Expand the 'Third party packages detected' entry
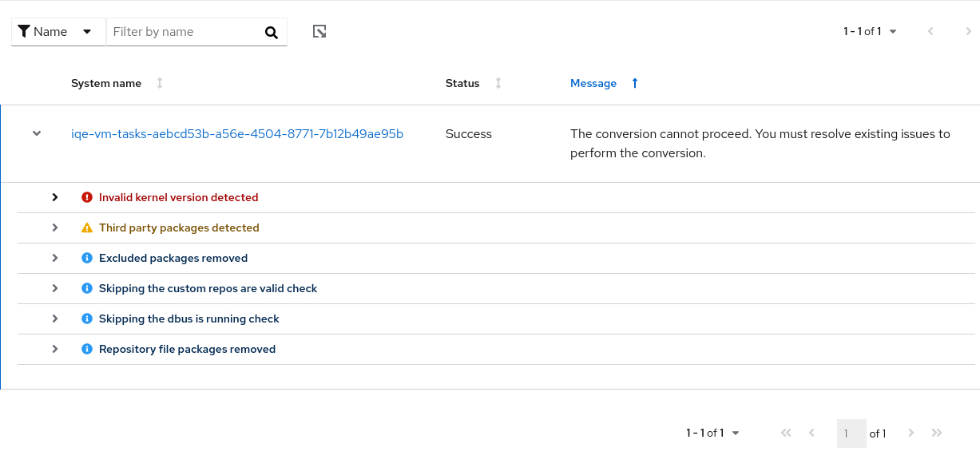This screenshot has width=980, height=471. click(x=54, y=228)
